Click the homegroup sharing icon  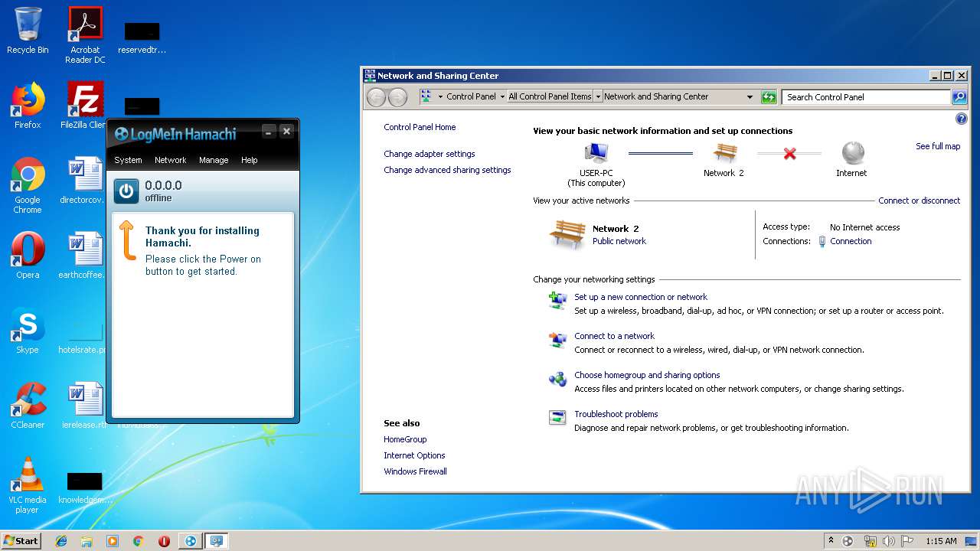coord(557,378)
